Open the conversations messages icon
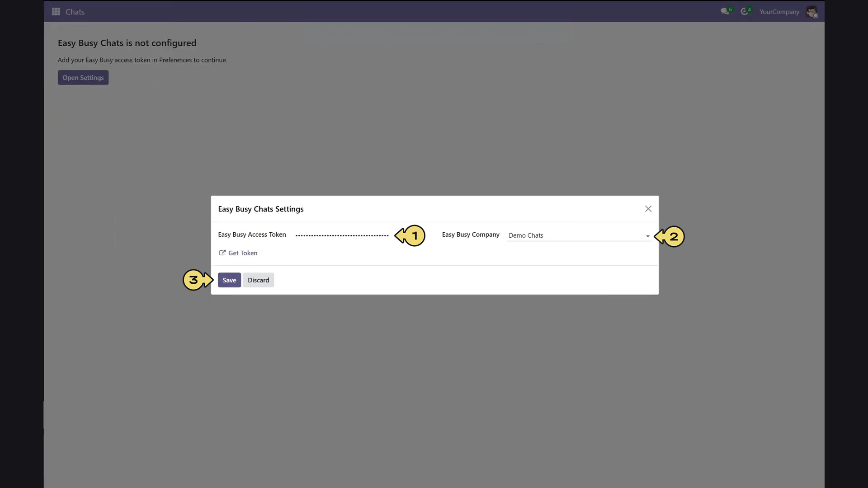868x488 pixels. coord(725,12)
